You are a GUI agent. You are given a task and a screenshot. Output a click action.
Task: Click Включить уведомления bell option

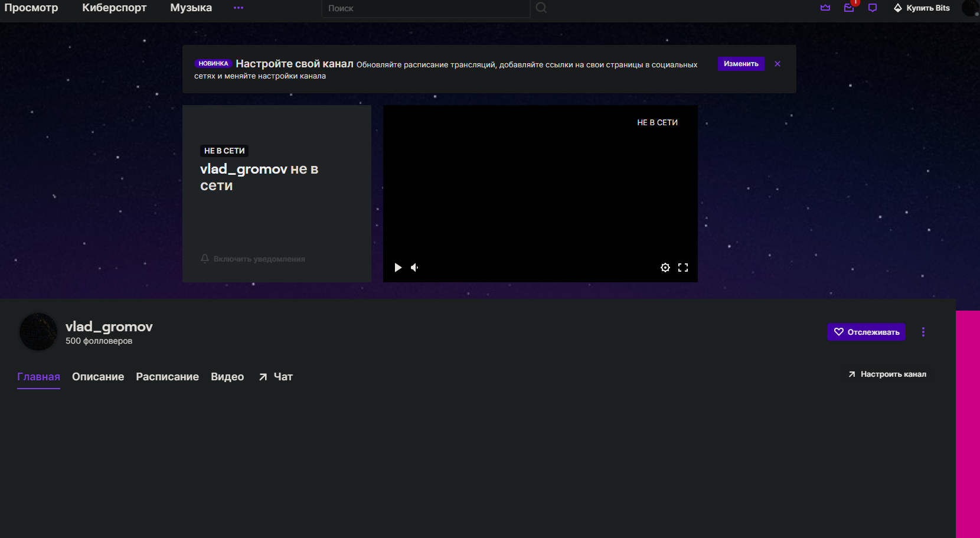pyautogui.click(x=253, y=259)
